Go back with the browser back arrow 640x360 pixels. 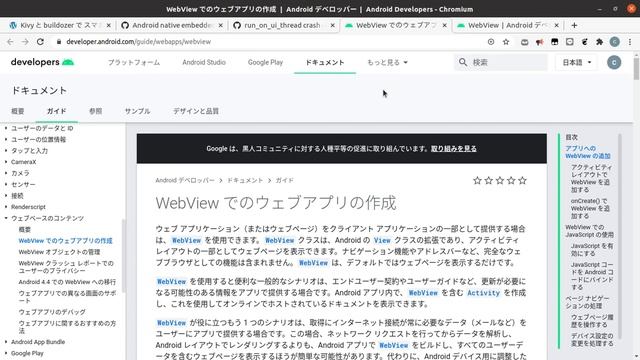[10, 42]
